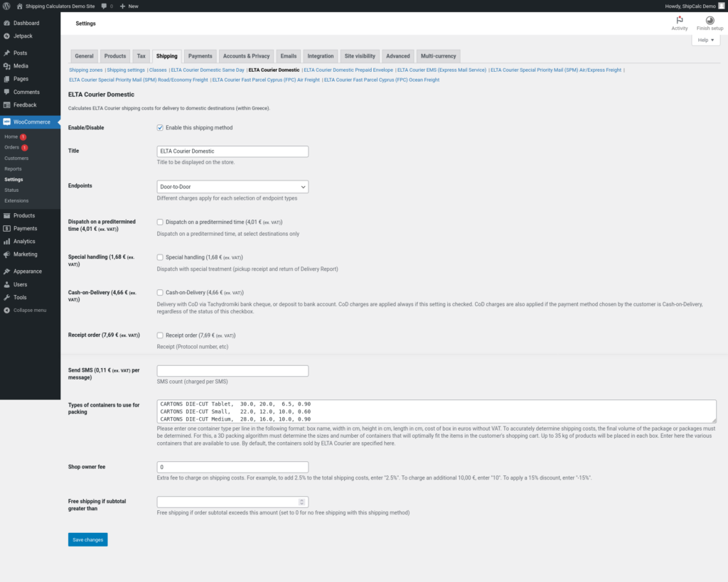Click the Free shipping subtotal stepper arrows
The width and height of the screenshot is (728, 582).
(301, 502)
